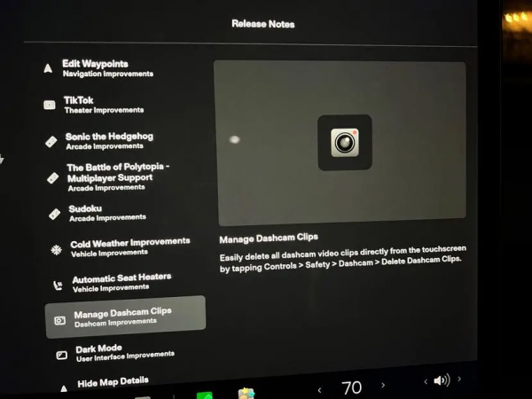Click the theater icon next to TikTok
This screenshot has width=532, height=399.
[50, 105]
